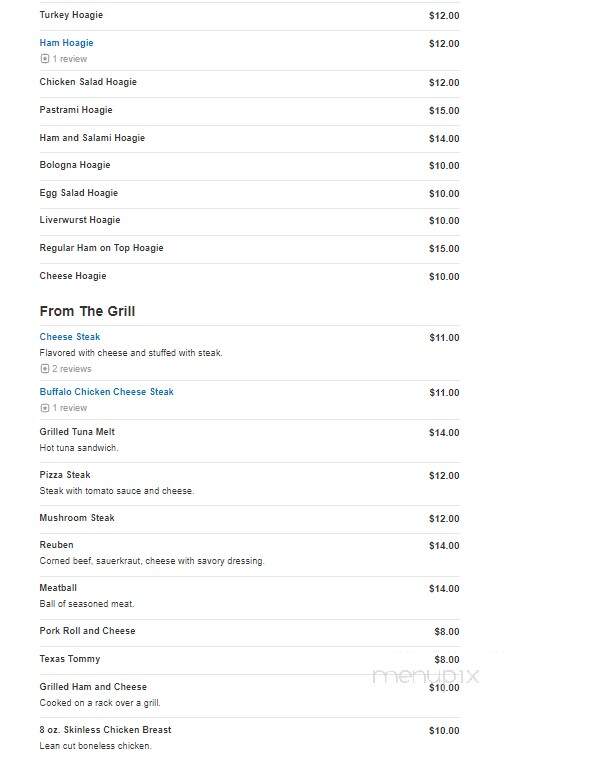Click the From The Grill heading

pos(88,311)
